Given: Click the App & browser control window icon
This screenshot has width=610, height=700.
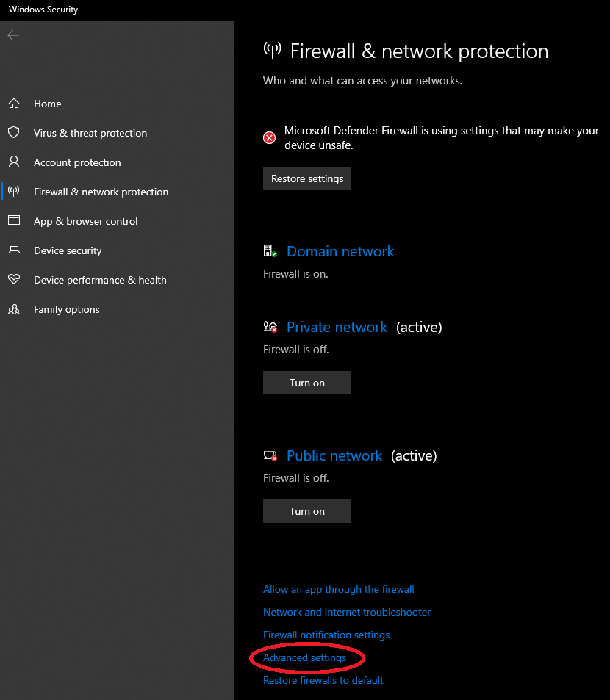Looking at the screenshot, I should tap(14, 220).
